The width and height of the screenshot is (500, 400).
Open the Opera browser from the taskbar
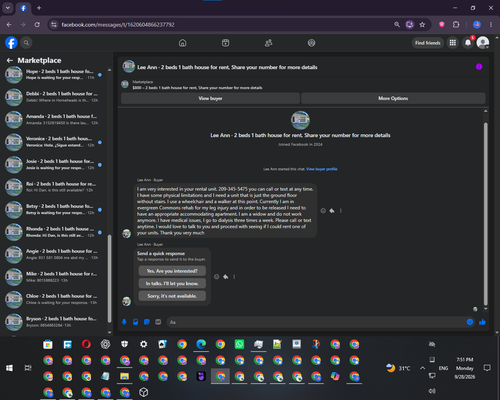click(86, 344)
